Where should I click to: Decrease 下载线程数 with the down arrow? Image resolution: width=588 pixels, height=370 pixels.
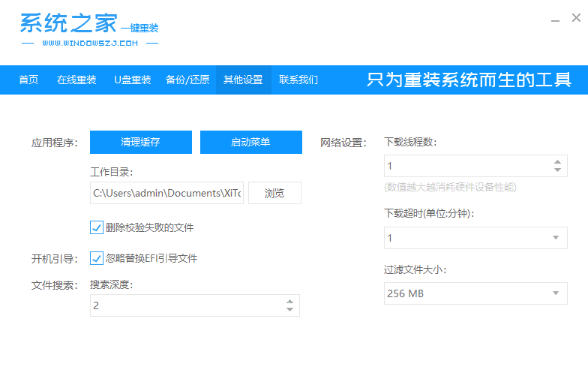[556, 170]
